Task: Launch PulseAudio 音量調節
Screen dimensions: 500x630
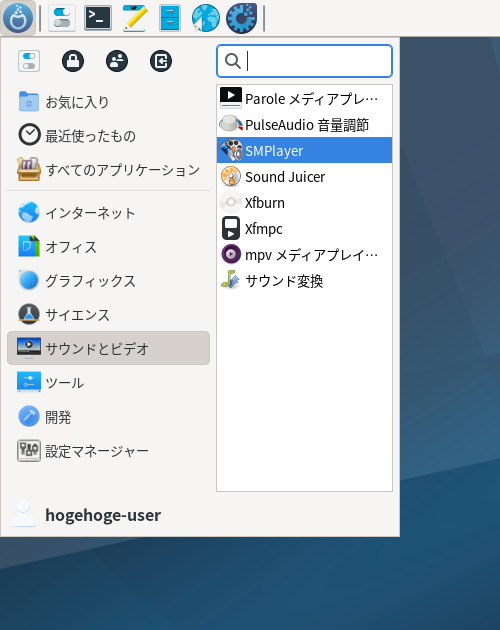Action: point(304,125)
